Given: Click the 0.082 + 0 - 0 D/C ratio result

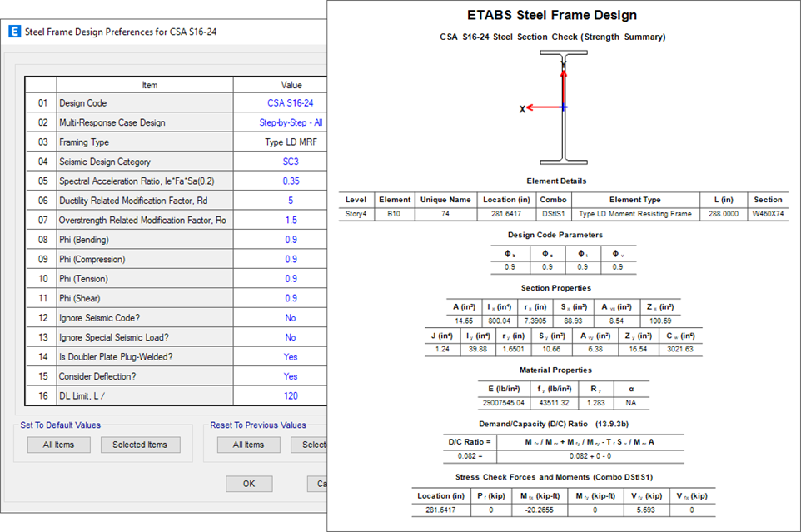Looking at the screenshot, I should point(590,456).
